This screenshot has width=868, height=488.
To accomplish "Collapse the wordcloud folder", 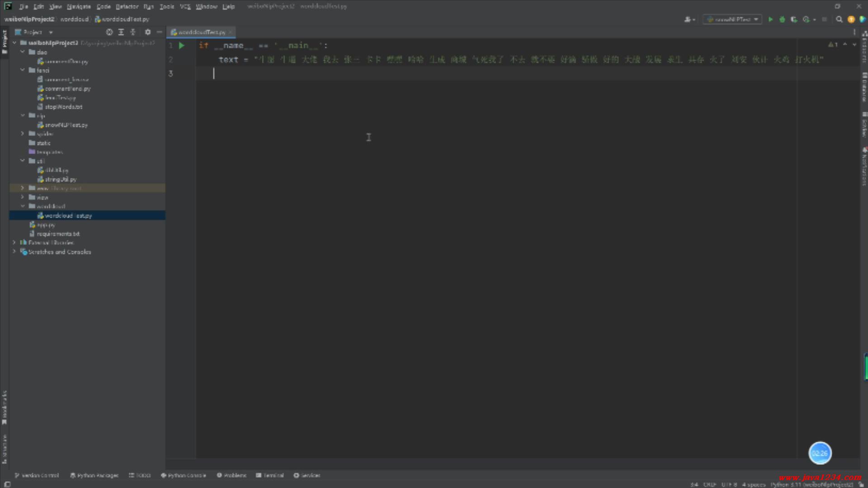I will 22,206.
